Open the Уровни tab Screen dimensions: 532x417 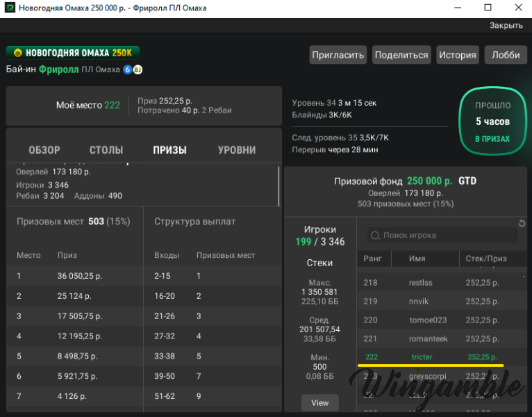(x=237, y=150)
